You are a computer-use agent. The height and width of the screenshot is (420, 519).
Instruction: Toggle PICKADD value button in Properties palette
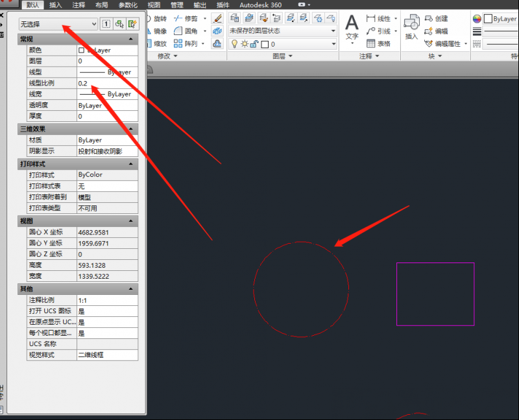pyautogui.click(x=106, y=24)
